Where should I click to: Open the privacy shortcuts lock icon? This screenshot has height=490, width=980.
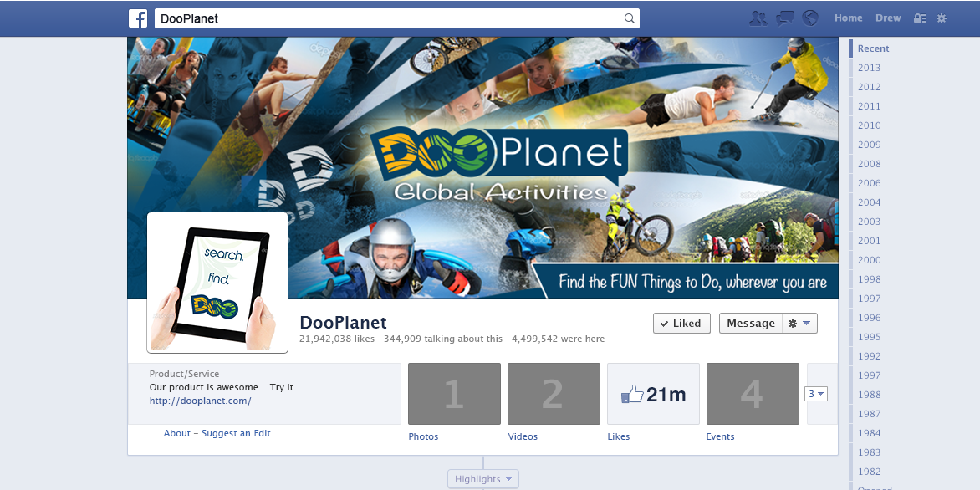tap(920, 18)
